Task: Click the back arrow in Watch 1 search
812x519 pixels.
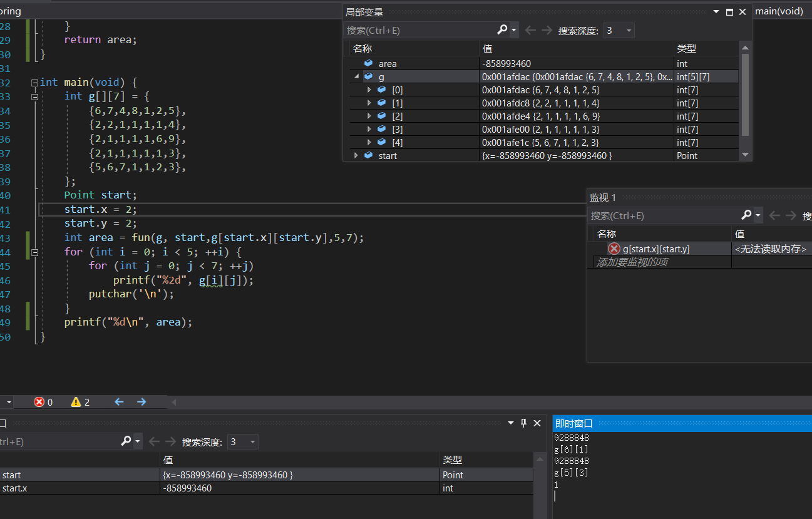Action: coord(775,215)
